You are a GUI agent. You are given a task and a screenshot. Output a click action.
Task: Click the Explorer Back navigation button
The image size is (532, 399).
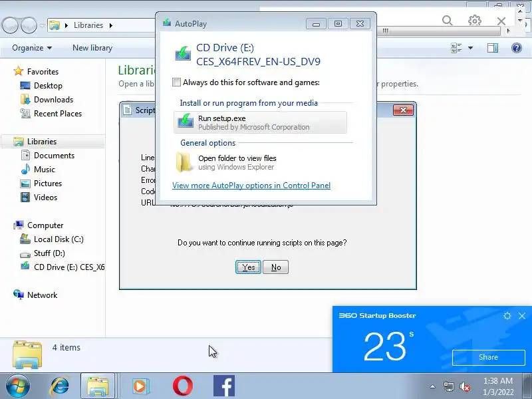tap(10, 25)
